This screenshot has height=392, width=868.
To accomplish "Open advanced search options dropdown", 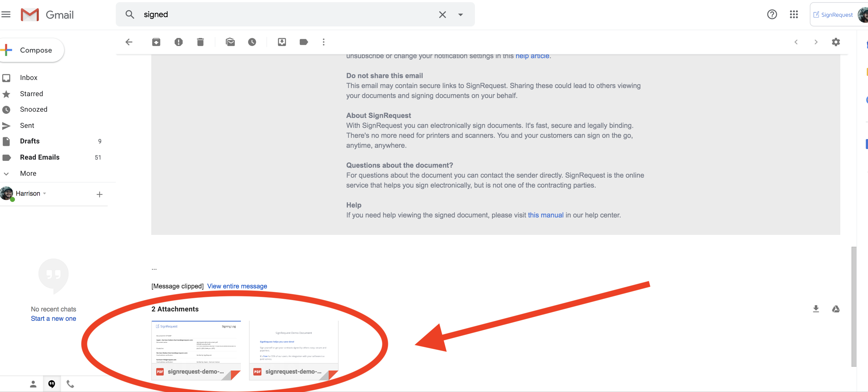I will [x=461, y=15].
